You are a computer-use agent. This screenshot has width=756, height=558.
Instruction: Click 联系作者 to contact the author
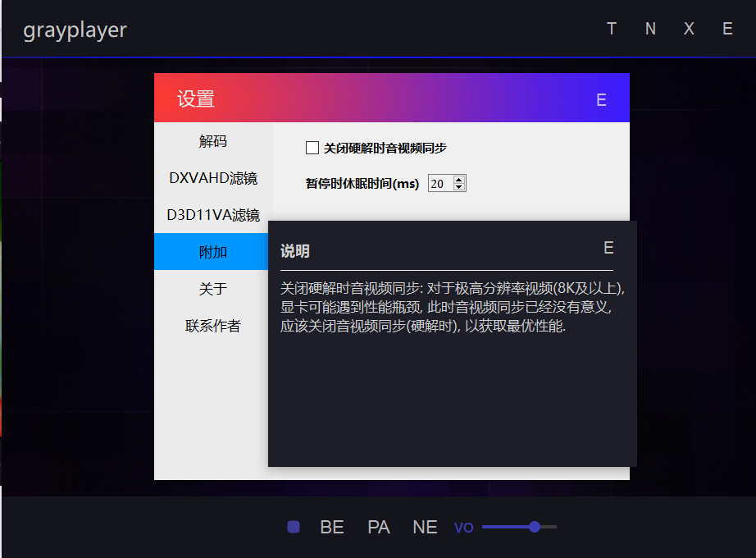click(212, 326)
